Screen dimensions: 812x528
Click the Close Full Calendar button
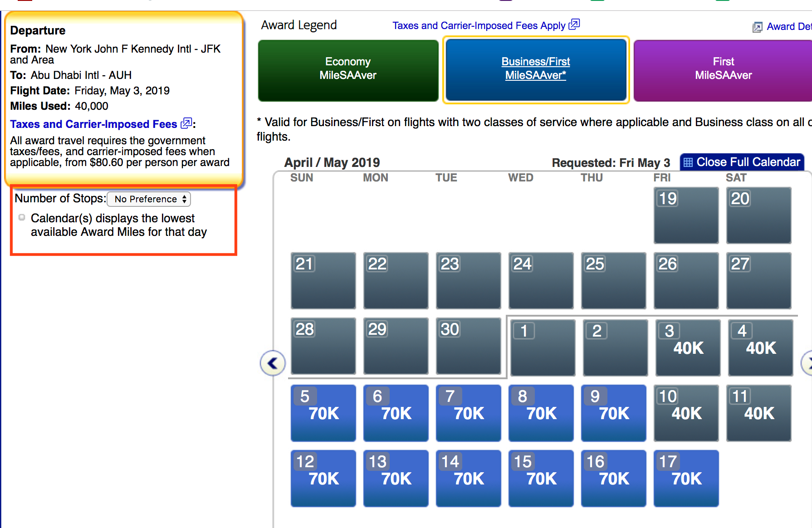click(742, 162)
